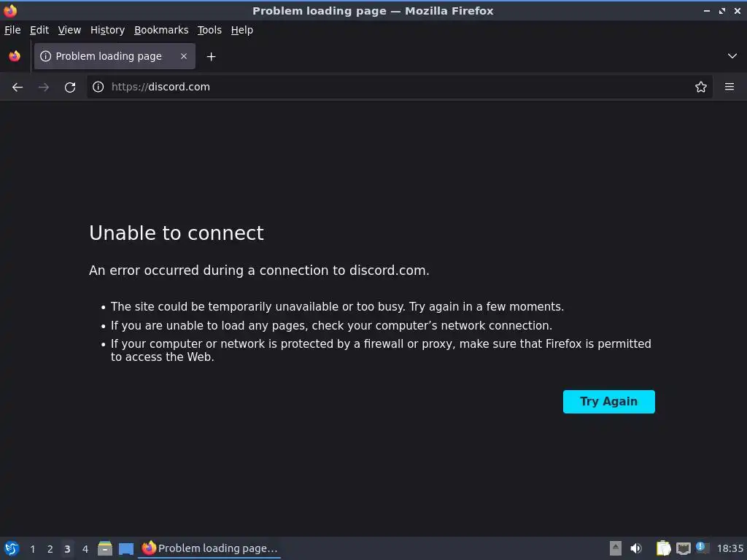Reload the current page
Screen dimensions: 747x560
pos(70,87)
